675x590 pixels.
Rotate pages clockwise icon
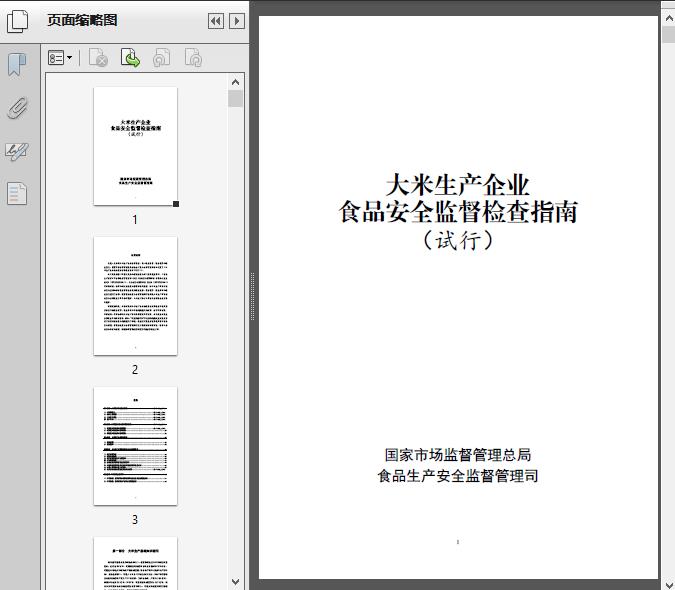point(193,58)
